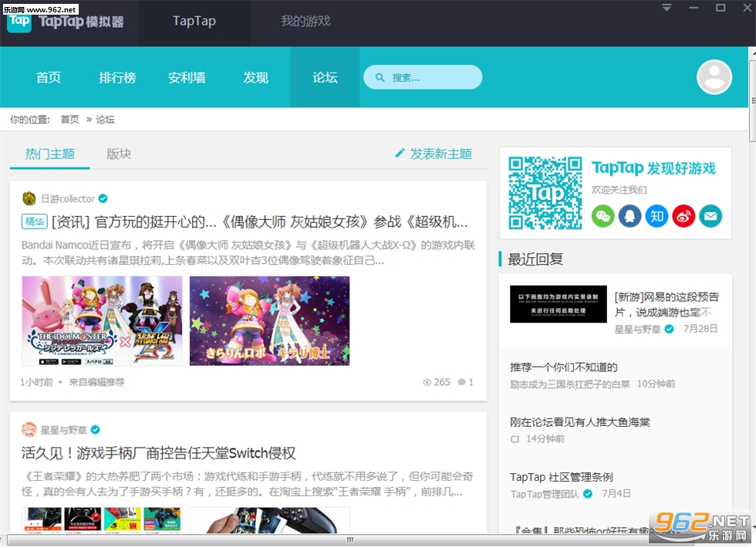
Task: Click the Zhihu 知 icon
Action: pos(656,216)
